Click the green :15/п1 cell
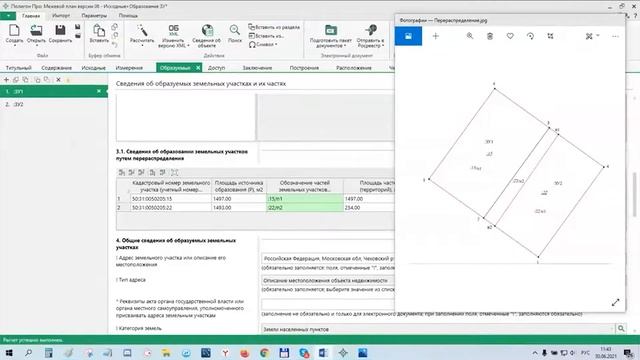 (304, 199)
